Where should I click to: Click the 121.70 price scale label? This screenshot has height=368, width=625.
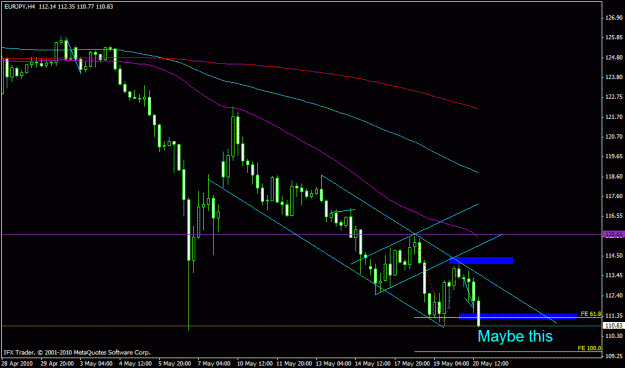614,117
